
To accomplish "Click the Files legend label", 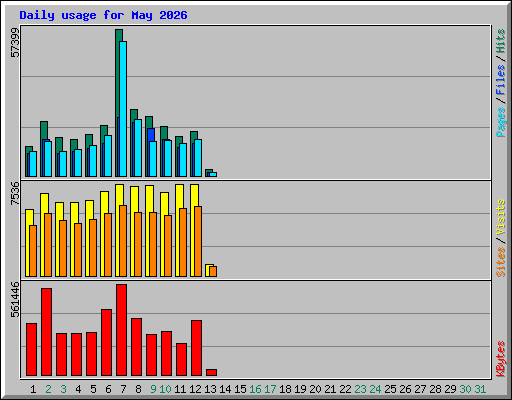I will (501, 79).
